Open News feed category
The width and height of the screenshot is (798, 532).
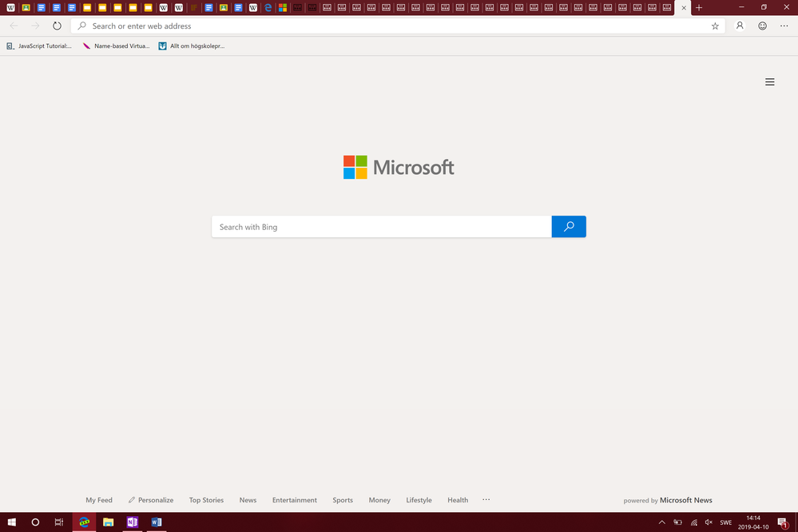point(248,500)
